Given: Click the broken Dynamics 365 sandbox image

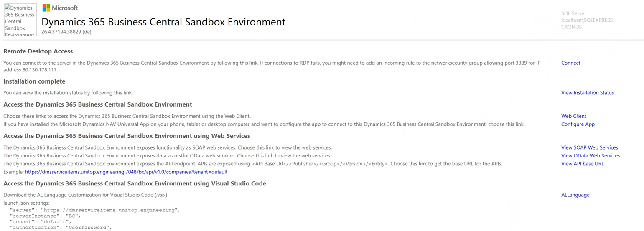Looking at the screenshot, I should pyautogui.click(x=20, y=20).
